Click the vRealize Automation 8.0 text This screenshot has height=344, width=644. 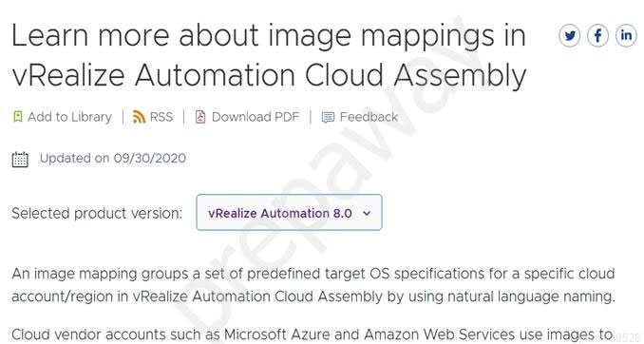point(280,213)
